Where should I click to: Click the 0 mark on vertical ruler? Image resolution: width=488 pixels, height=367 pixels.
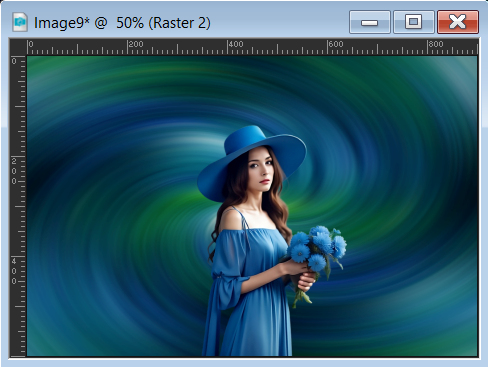[14, 61]
